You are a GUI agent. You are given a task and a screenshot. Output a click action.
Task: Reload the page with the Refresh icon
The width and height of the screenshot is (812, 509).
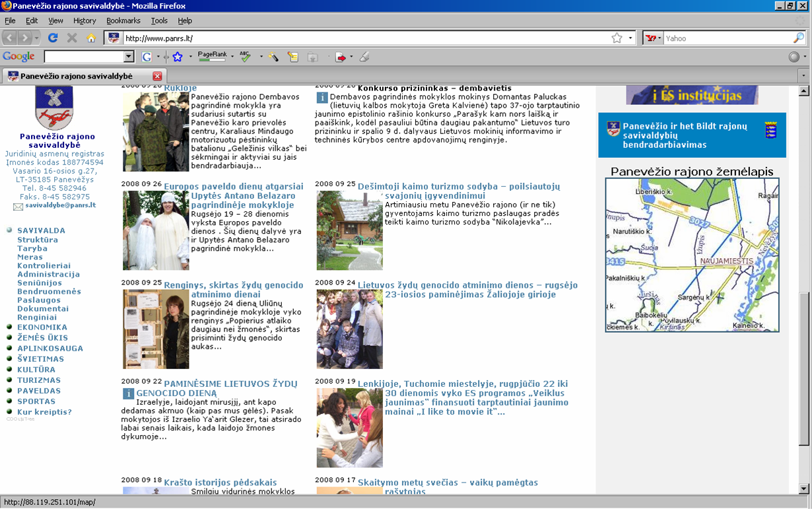(x=53, y=38)
